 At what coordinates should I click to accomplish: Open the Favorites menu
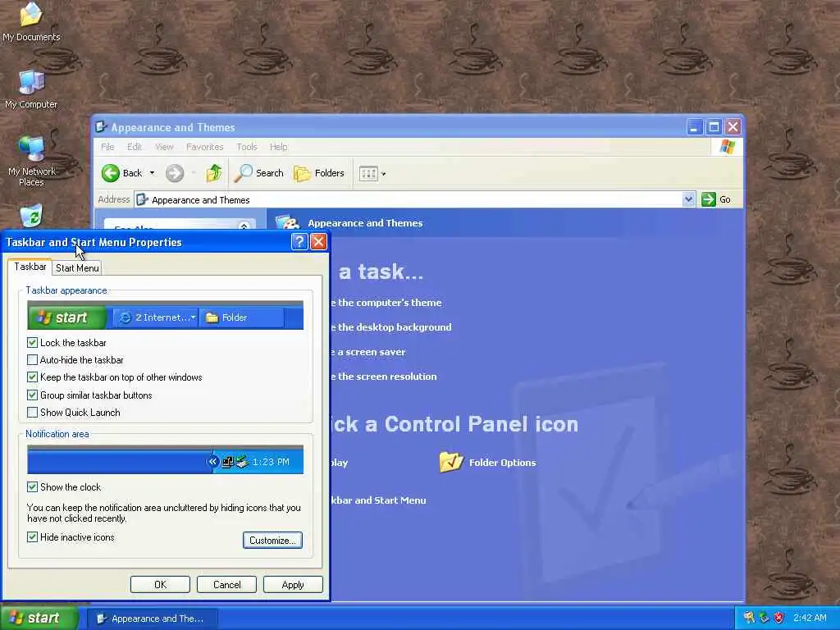(x=204, y=147)
